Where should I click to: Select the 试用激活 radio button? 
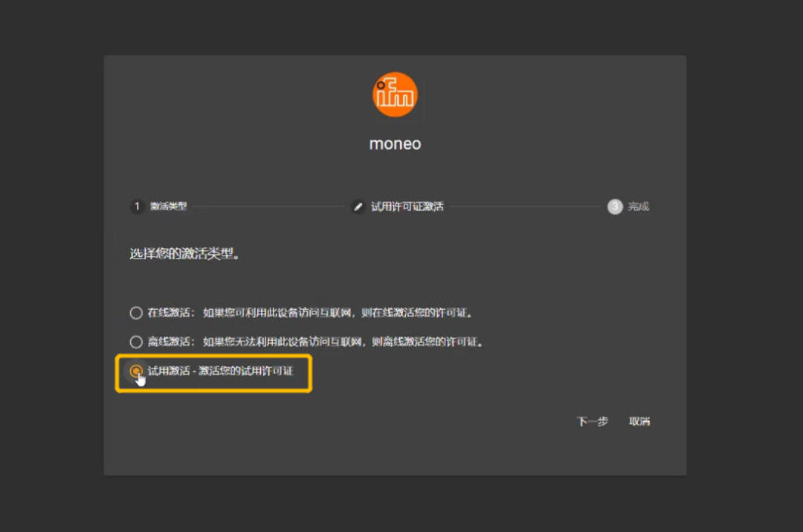(136, 371)
